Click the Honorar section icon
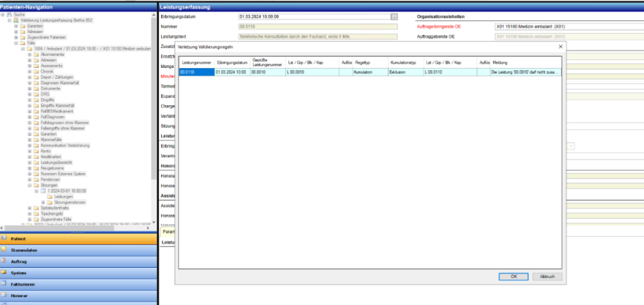The width and height of the screenshot is (644, 305). pyautogui.click(x=4, y=295)
